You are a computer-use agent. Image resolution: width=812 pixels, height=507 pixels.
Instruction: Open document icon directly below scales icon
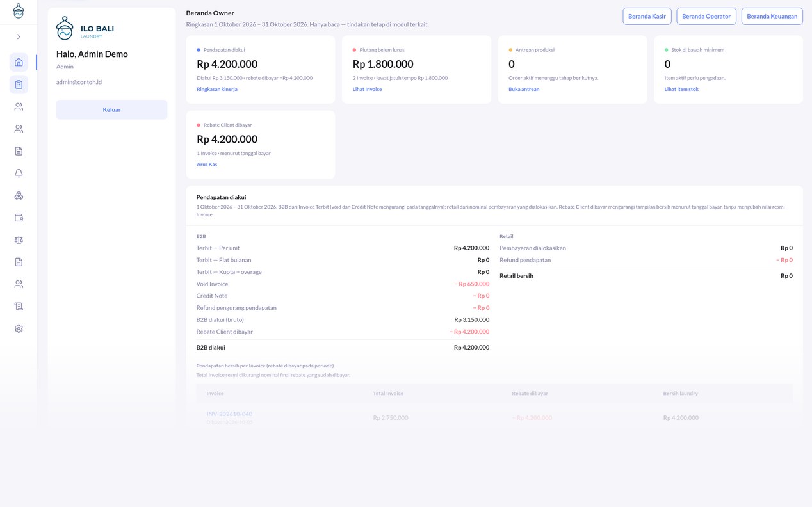(x=19, y=262)
